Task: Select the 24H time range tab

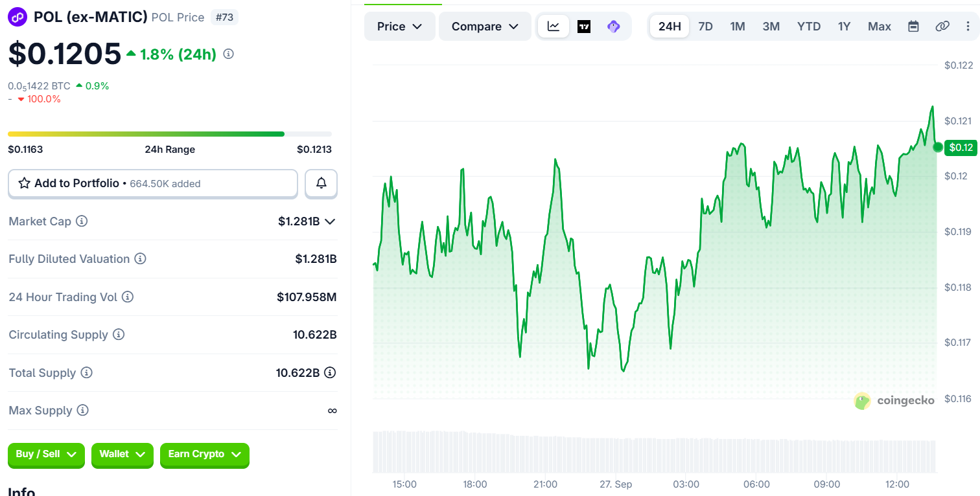Action: coord(670,27)
